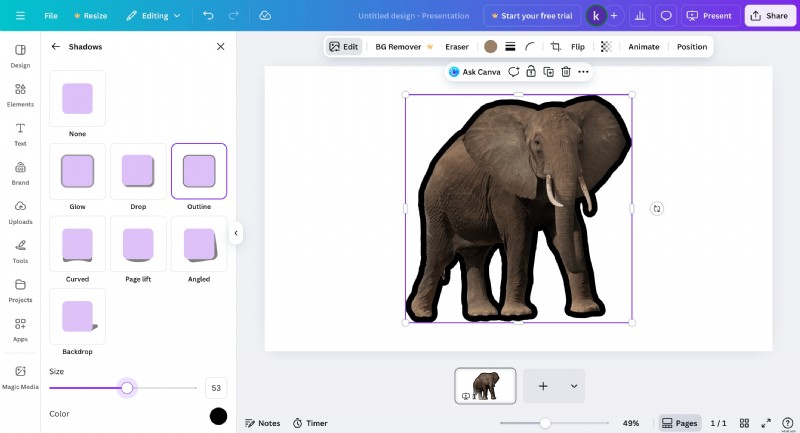Expand the Editing mode dropdown
The image size is (800, 433).
[154, 16]
